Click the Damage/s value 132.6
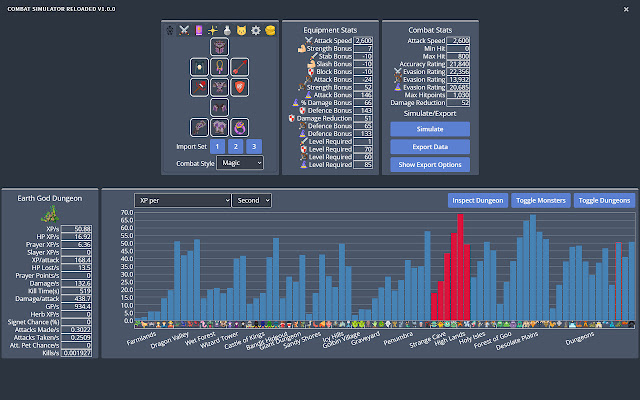 click(76, 283)
